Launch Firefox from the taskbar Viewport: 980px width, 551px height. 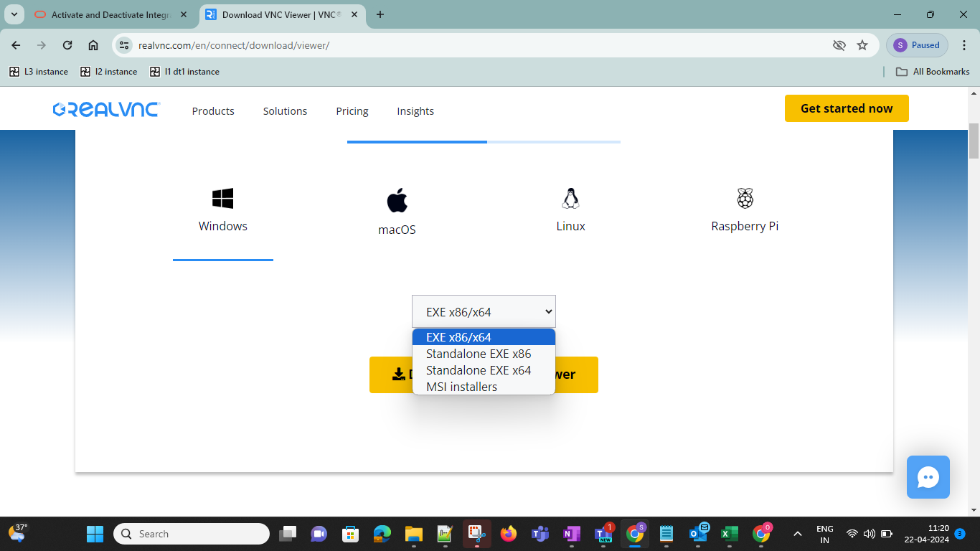tap(509, 534)
